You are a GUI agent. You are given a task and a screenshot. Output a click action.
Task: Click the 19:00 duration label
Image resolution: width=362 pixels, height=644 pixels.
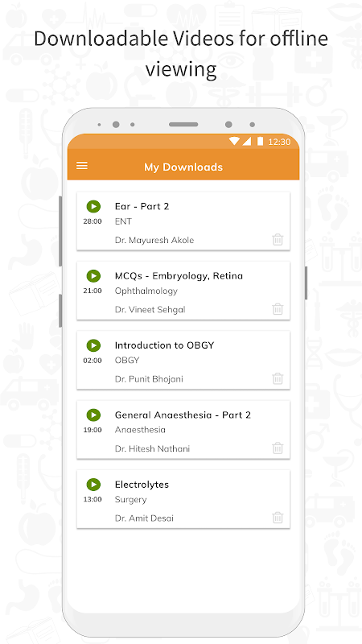coord(93,430)
